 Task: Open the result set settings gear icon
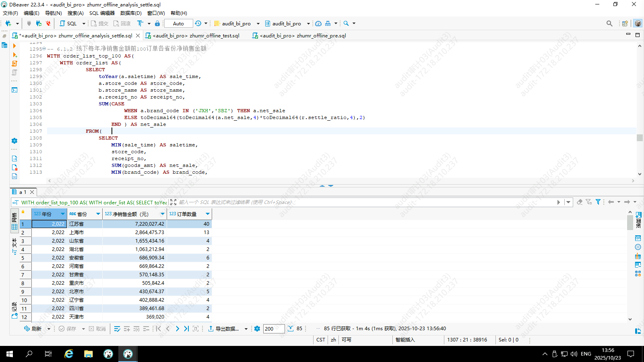click(x=257, y=329)
